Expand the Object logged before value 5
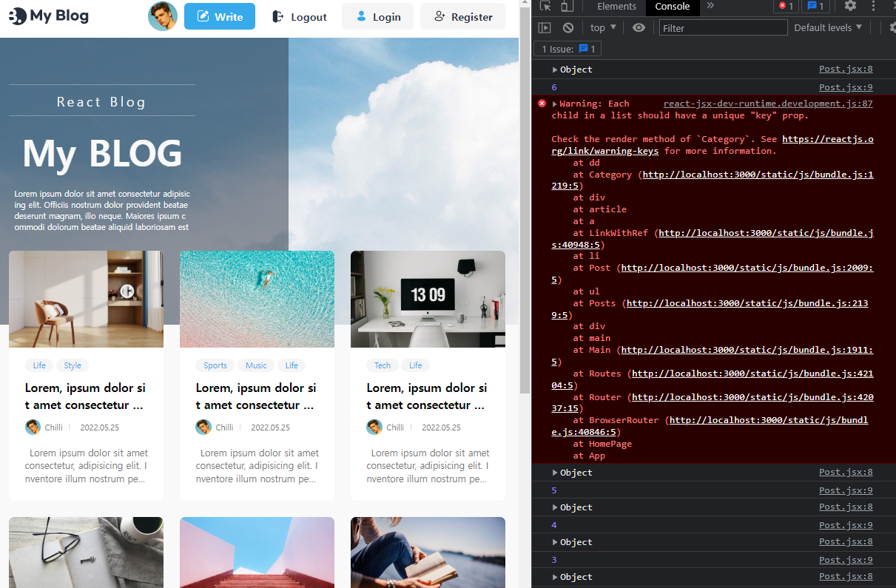Image resolution: width=896 pixels, height=588 pixels. [x=556, y=473]
